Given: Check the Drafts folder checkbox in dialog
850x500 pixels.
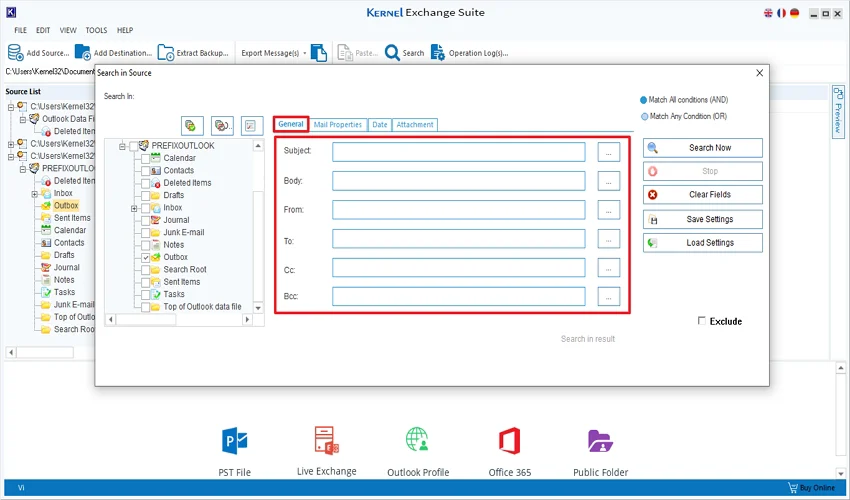Looking at the screenshot, I should [145, 195].
